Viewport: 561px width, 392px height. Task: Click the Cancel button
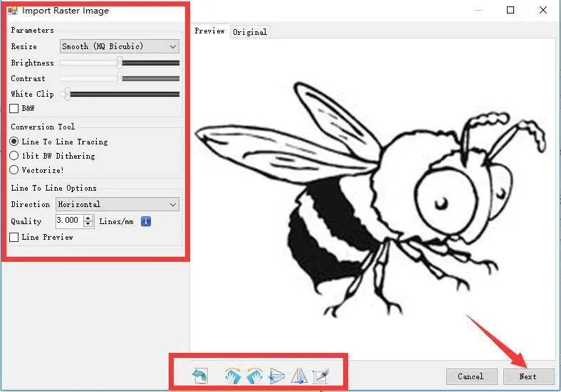[471, 376]
